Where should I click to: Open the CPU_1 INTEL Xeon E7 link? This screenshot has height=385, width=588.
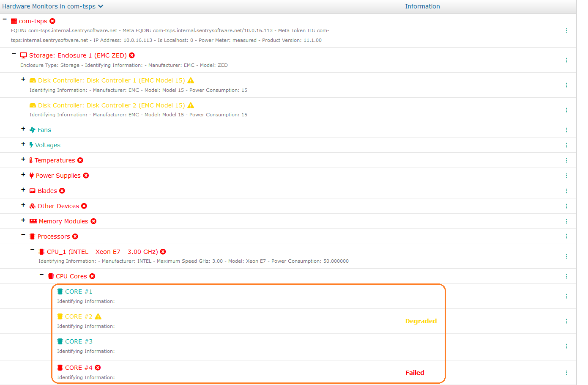coord(102,252)
